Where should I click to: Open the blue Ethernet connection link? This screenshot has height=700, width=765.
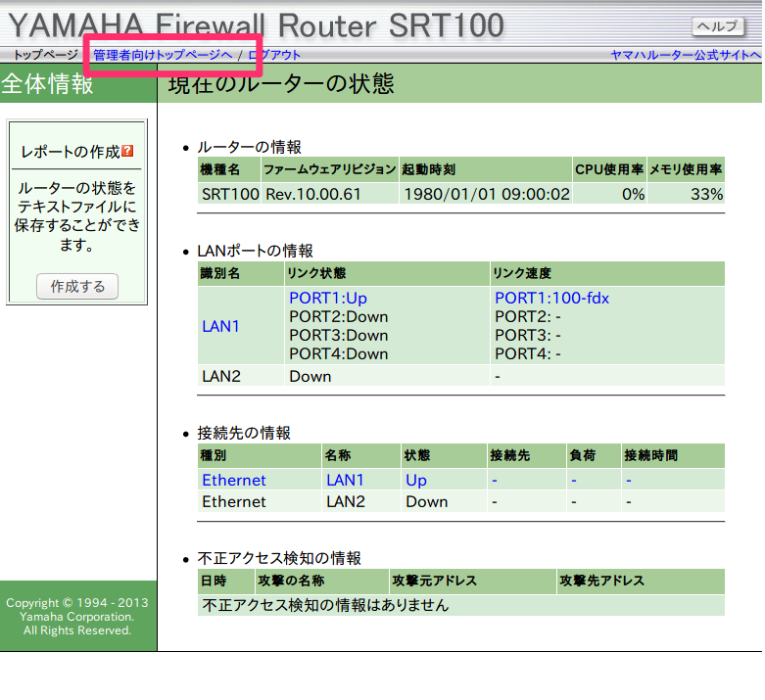point(234,480)
